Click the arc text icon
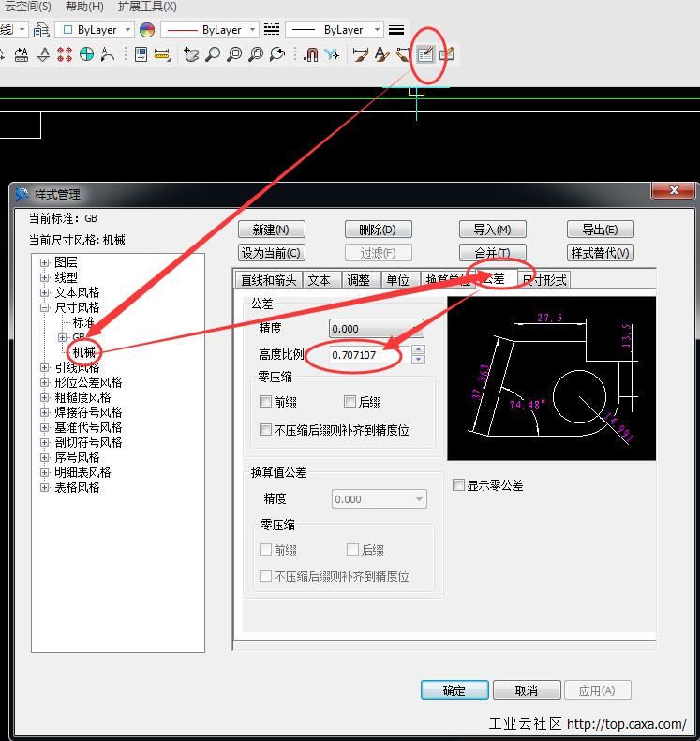700x741 pixels. pos(108,55)
